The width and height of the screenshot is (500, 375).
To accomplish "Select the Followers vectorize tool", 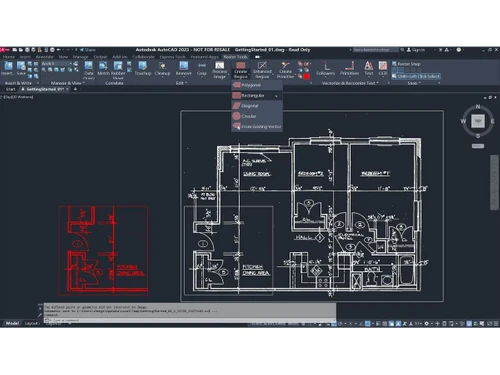I will tap(326, 68).
